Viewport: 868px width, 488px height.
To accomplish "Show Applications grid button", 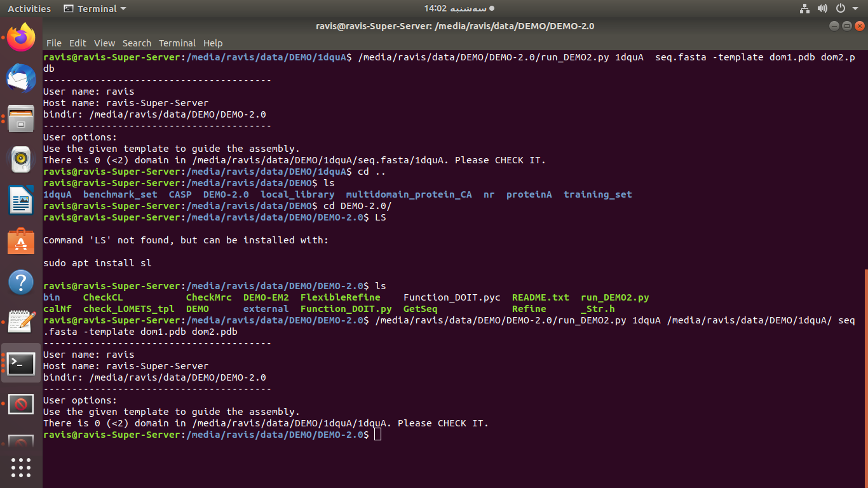I will click(21, 467).
